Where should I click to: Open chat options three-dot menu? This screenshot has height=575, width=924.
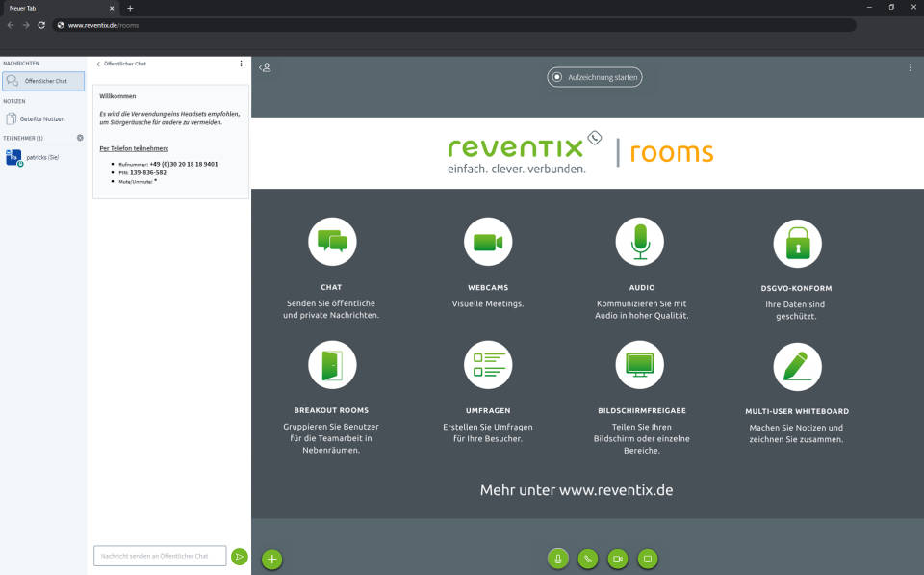(241, 64)
